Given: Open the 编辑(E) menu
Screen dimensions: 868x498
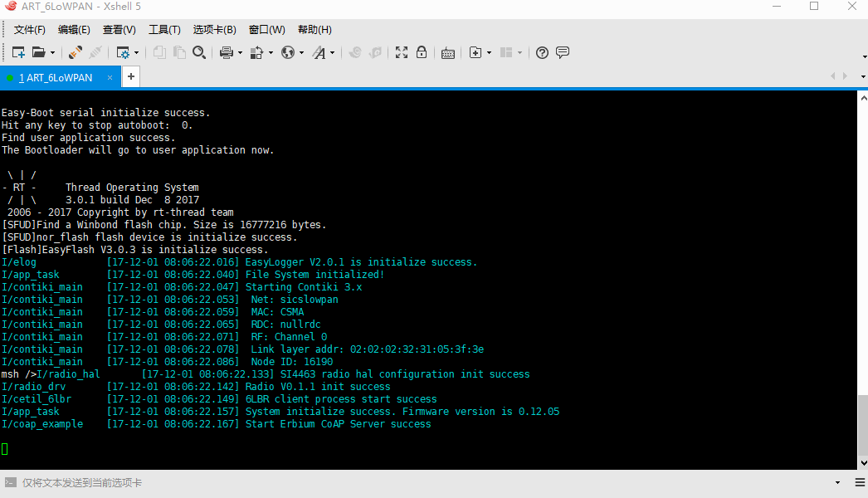Looking at the screenshot, I should click(74, 30).
